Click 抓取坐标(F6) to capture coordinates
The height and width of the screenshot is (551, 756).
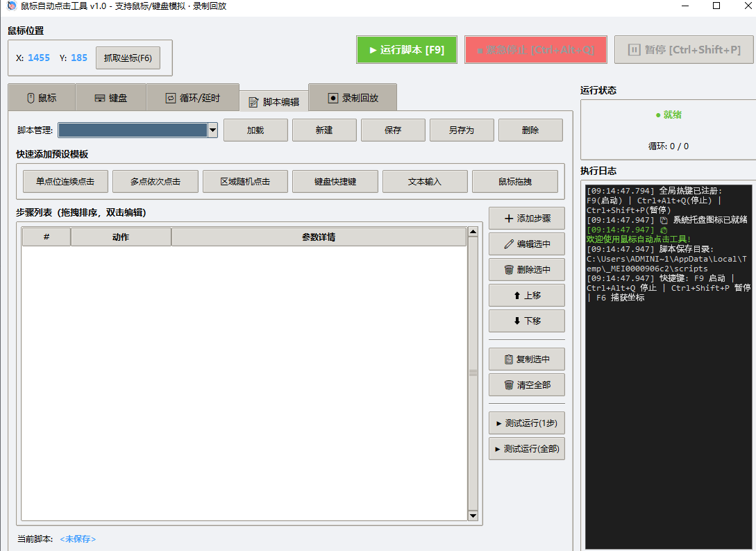[x=128, y=58]
